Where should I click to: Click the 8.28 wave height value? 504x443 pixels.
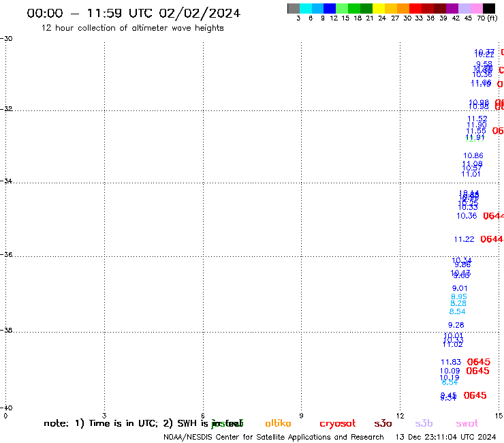coord(458,303)
